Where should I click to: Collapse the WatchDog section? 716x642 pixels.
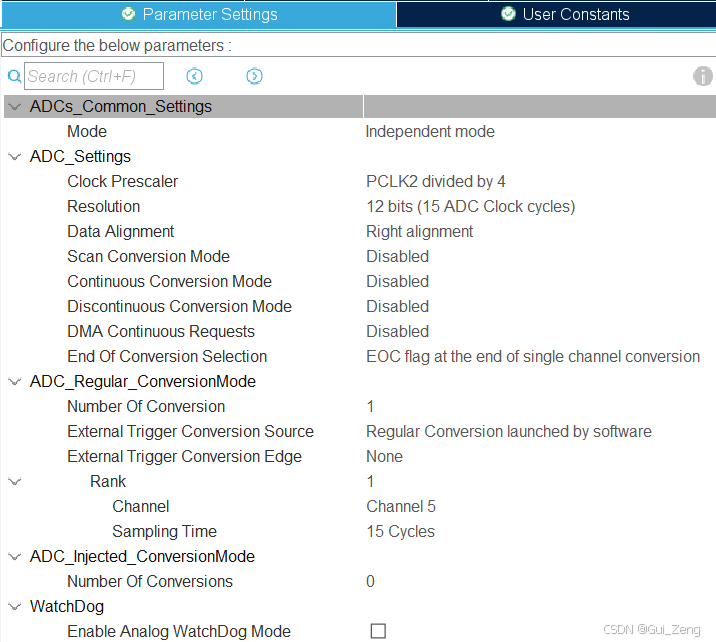(15, 607)
